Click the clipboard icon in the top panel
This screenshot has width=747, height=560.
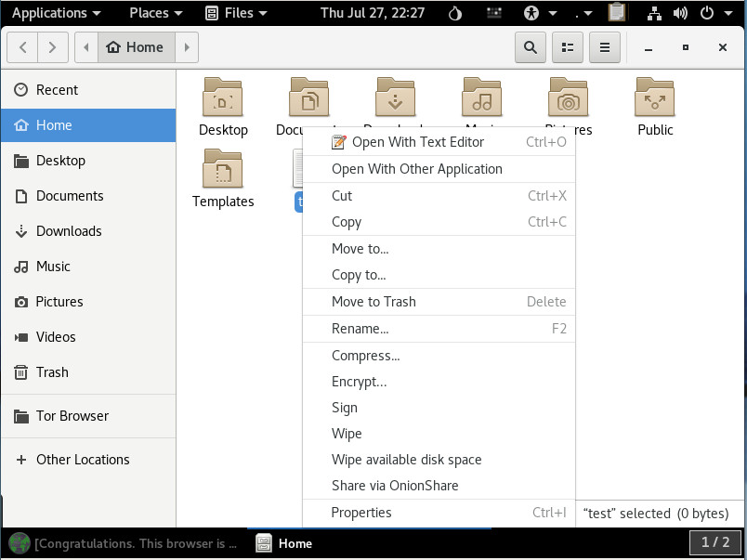click(x=617, y=13)
